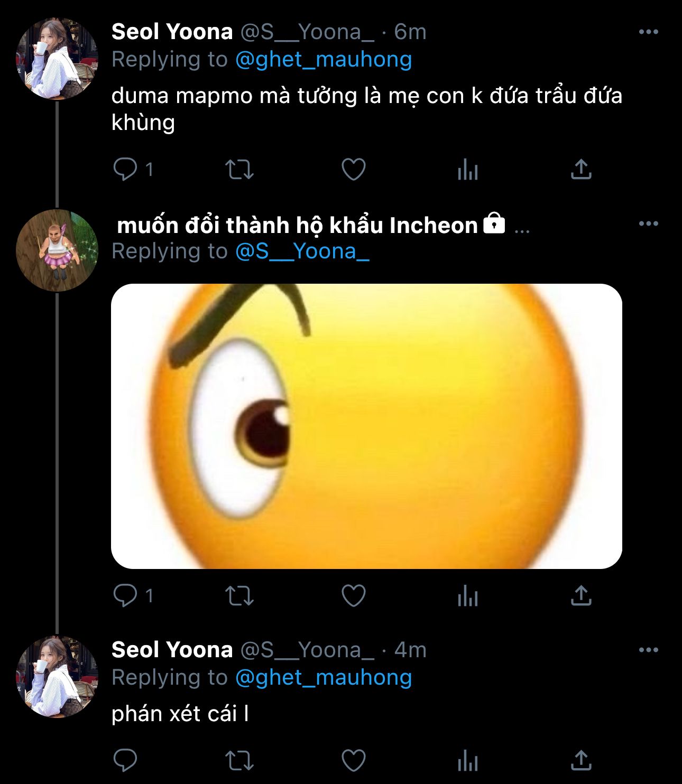682x784 pixels.
Task: Reply to the emoji image tweet
Action: point(125,596)
